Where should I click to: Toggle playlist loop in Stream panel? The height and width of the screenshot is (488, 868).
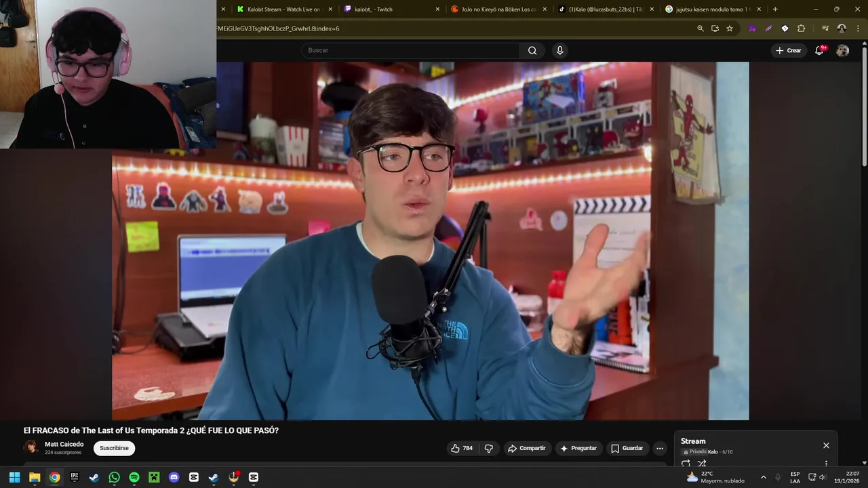686,464
